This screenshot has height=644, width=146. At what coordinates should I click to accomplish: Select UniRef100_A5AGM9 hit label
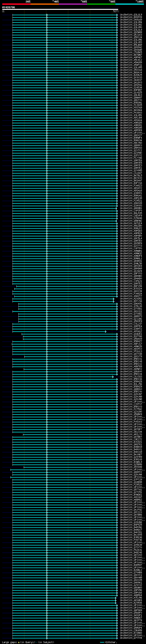[131, 63]
